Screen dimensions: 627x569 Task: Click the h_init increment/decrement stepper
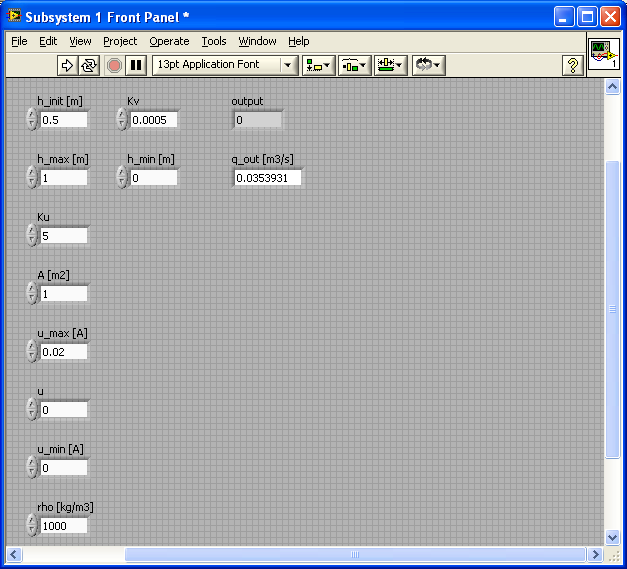point(32,120)
